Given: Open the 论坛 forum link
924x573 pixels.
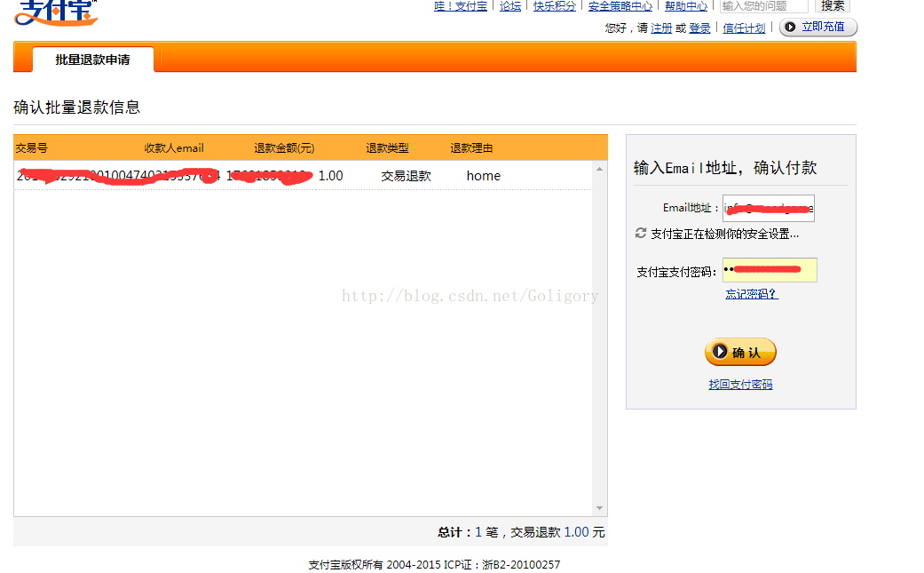Looking at the screenshot, I should [510, 6].
